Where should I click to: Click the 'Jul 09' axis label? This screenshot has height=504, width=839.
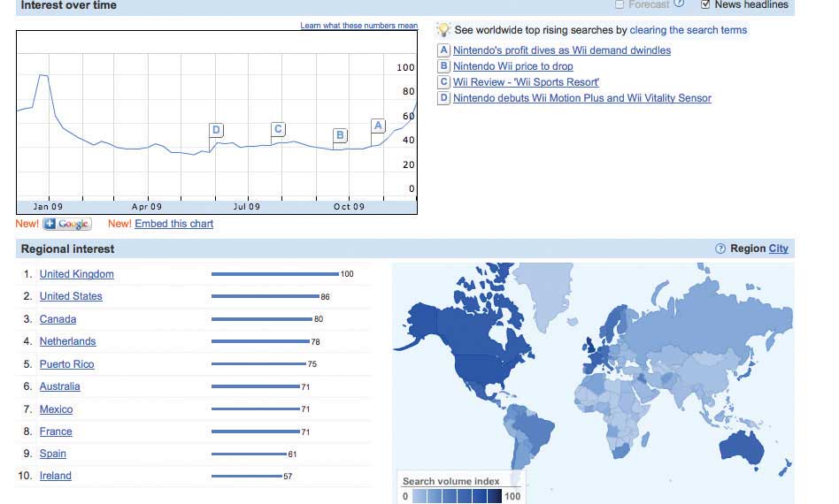point(247,207)
